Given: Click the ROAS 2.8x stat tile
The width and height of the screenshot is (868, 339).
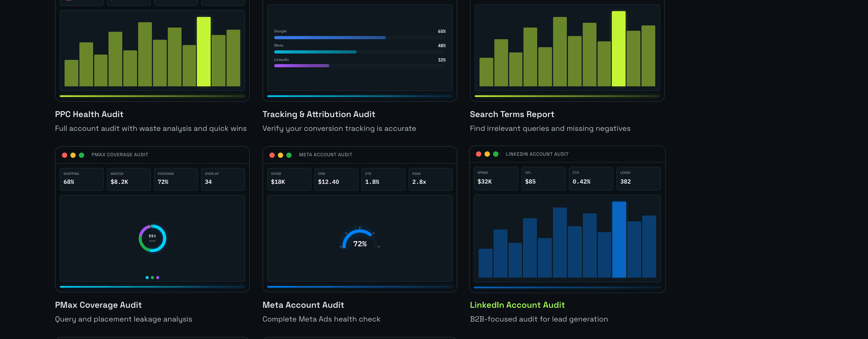Looking at the screenshot, I should tap(431, 179).
